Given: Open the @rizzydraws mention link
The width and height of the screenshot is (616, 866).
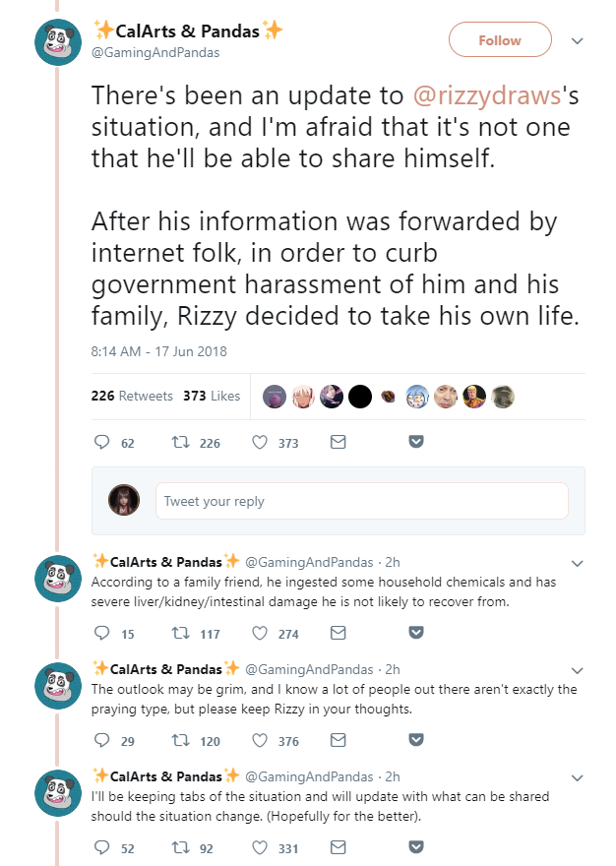Looking at the screenshot, I should pos(487,95).
